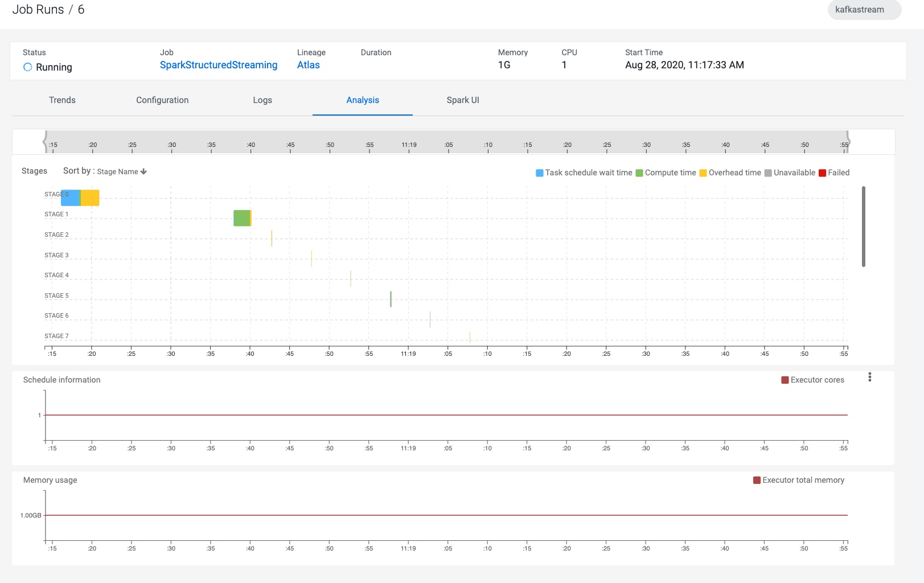Open the Atlas lineage link

pos(308,65)
